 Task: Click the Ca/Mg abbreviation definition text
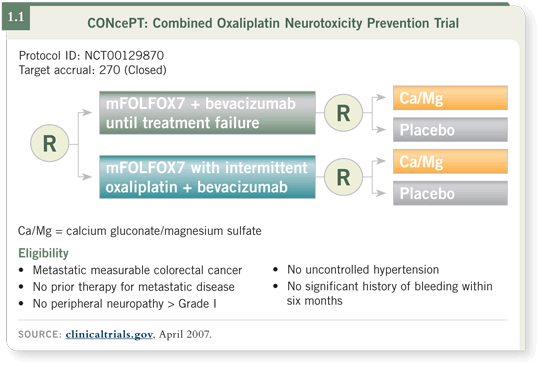(139, 231)
